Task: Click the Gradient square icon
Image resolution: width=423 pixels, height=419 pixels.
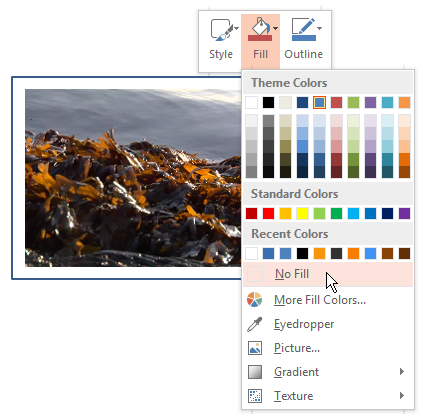Action: click(255, 372)
